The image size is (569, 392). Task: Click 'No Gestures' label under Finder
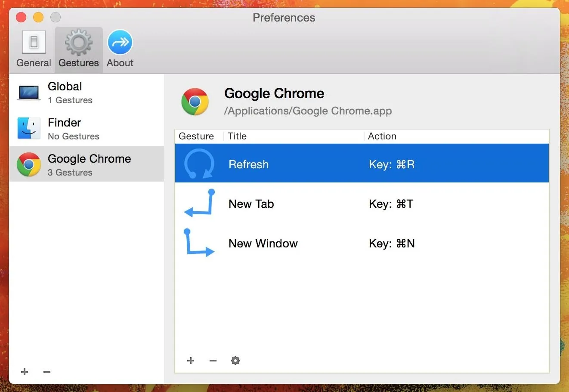(x=74, y=136)
